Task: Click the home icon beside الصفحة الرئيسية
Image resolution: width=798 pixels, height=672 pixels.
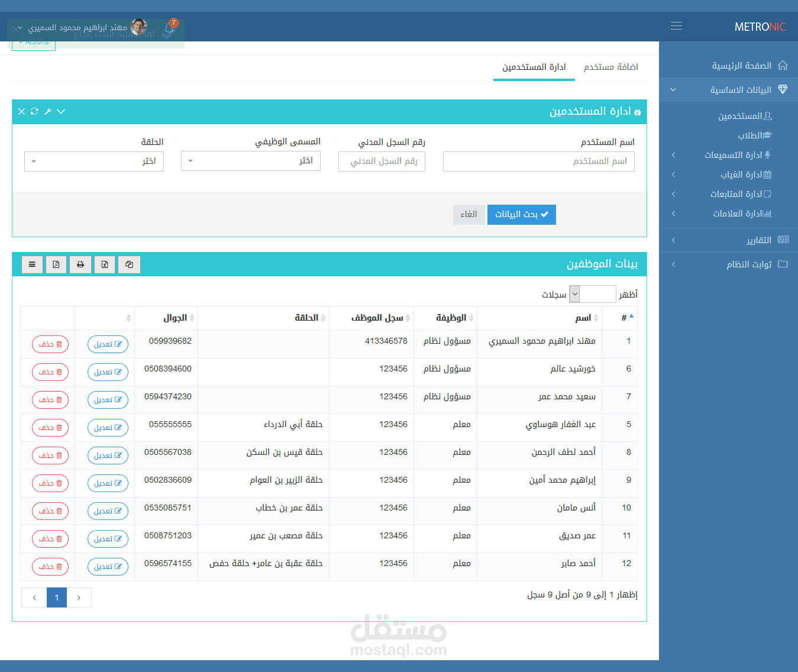Action: [783, 65]
